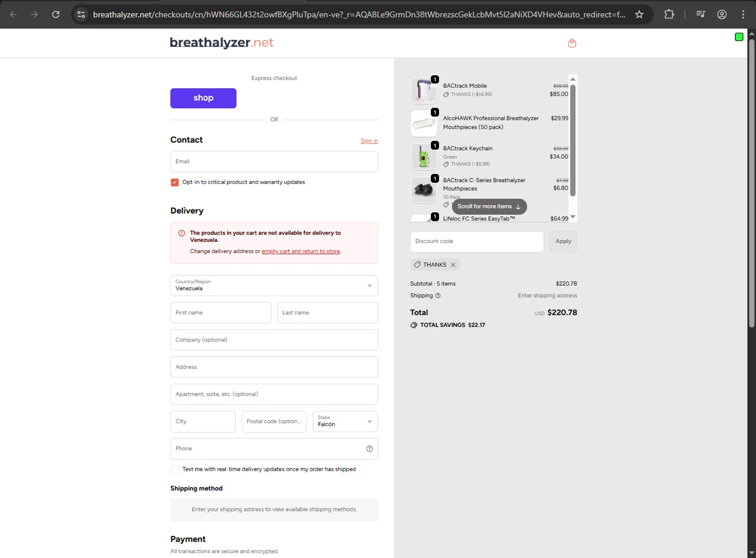Image resolution: width=756 pixels, height=558 pixels.
Task: Click page scrollbar down arrow
Action: [751, 553]
